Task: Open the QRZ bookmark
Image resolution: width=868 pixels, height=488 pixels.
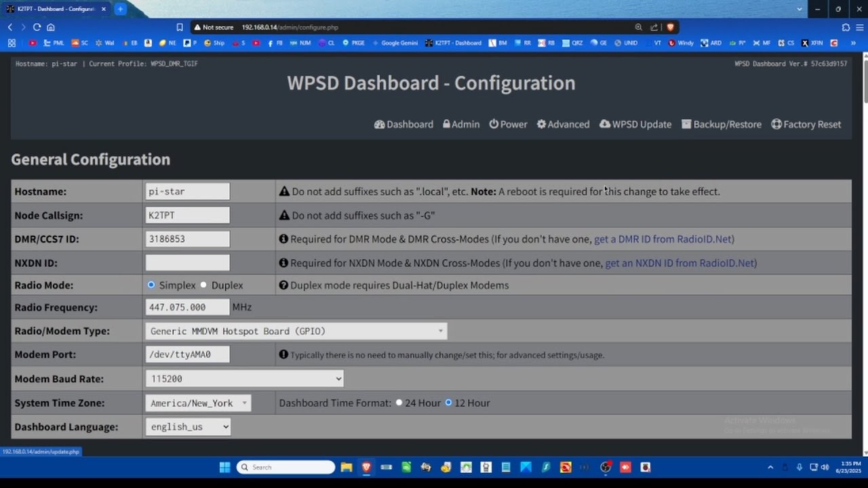Action: coord(572,43)
